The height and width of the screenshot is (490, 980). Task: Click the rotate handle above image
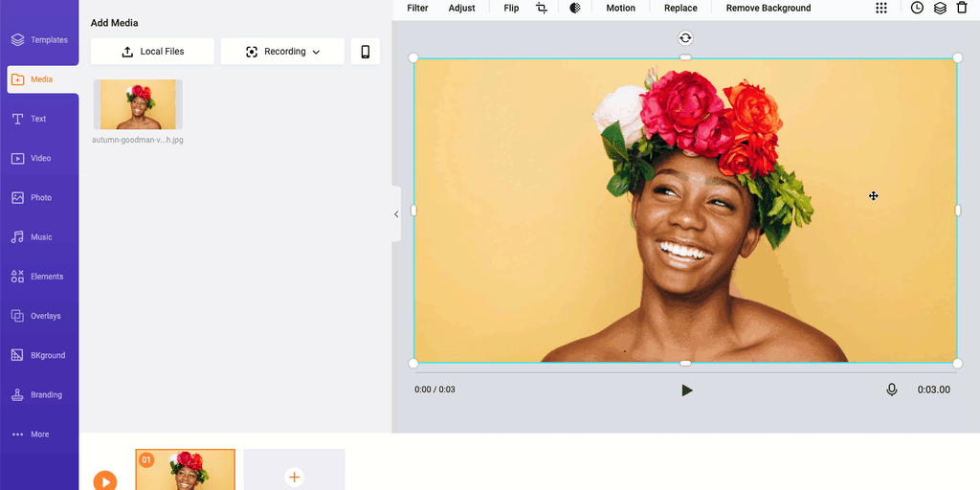[685, 38]
